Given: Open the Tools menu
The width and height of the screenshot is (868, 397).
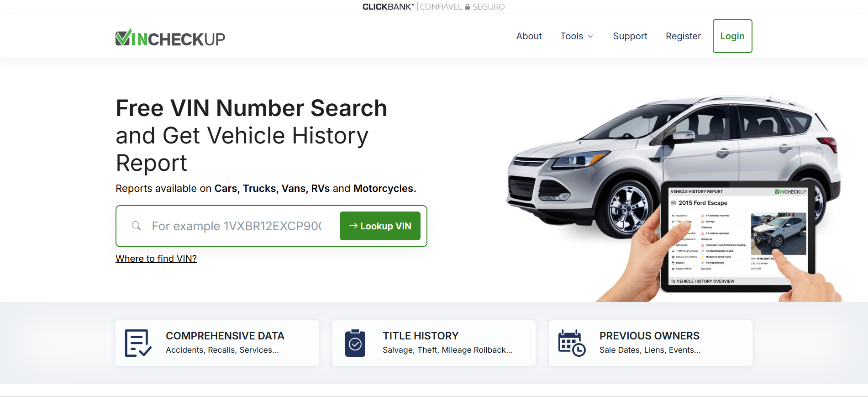Looking at the screenshot, I should click(577, 36).
